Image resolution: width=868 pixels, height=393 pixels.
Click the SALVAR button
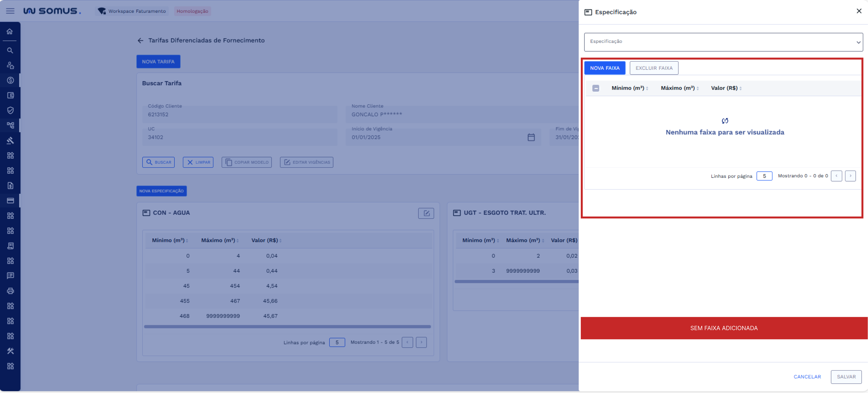coord(846,377)
